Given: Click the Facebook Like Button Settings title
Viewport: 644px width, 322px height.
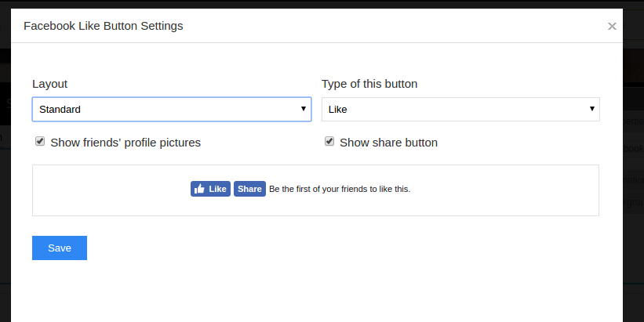Looking at the screenshot, I should click(x=103, y=26).
